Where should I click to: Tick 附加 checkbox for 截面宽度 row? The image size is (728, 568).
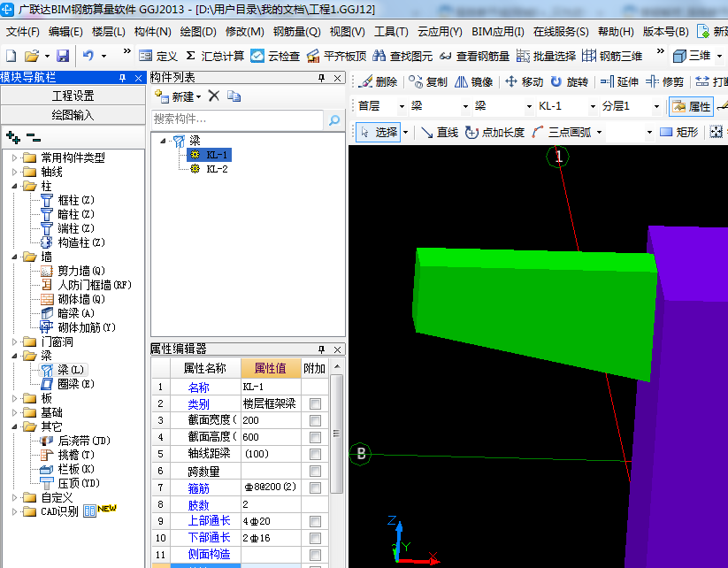click(315, 420)
